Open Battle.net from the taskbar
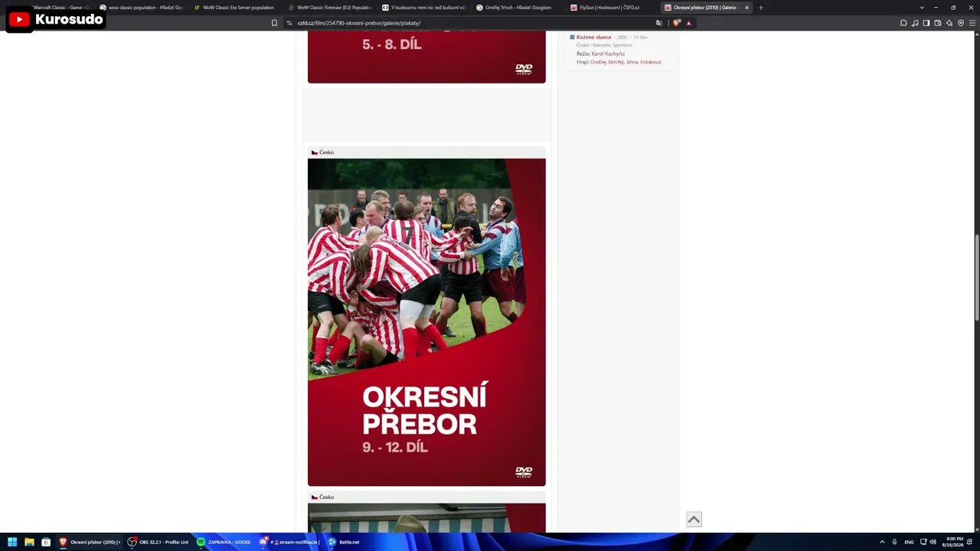Image resolution: width=980 pixels, height=551 pixels. 344,542
